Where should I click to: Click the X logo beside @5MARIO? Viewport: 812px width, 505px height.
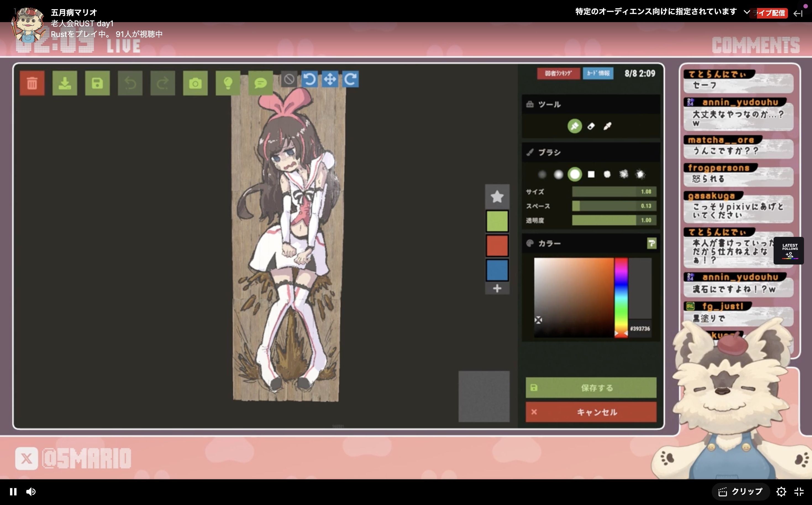pyautogui.click(x=26, y=458)
